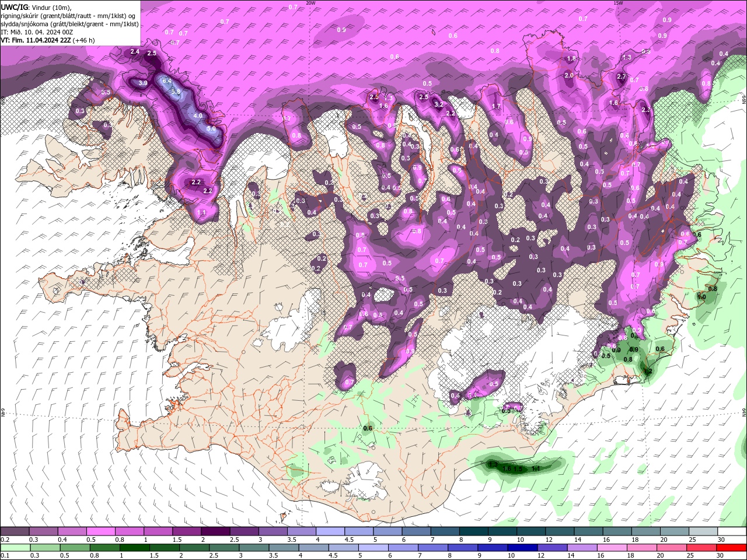This screenshot has height=560, width=747.
Task: Pick the dark purple snow swatch labeled 2
Action: coord(215,531)
